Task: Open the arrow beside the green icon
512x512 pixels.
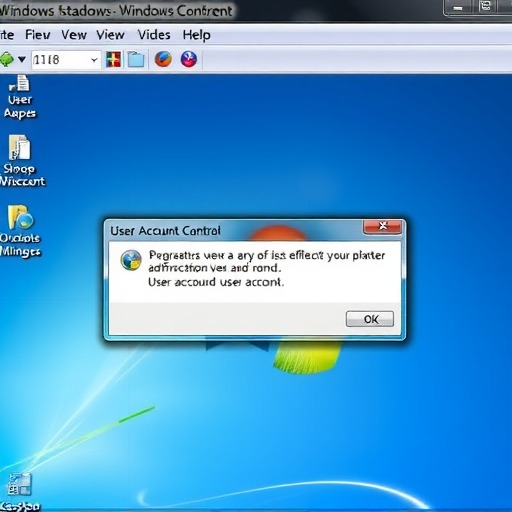Action: 22,60
